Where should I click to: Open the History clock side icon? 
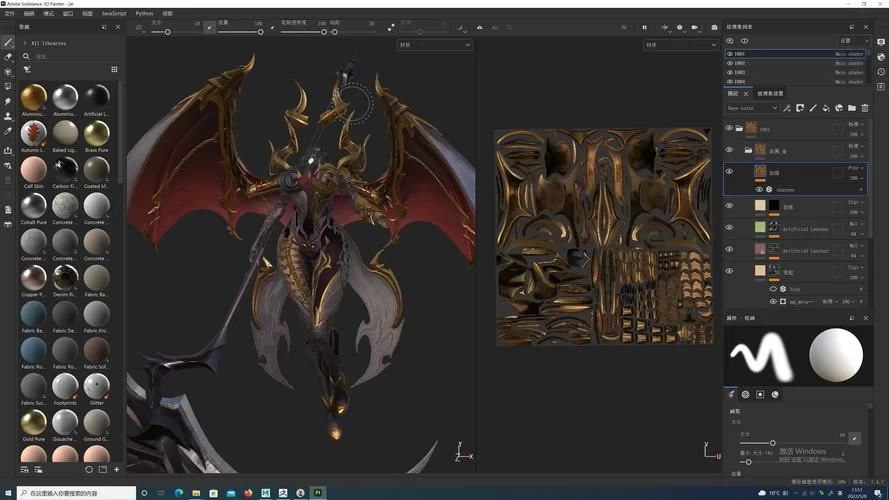[881, 72]
